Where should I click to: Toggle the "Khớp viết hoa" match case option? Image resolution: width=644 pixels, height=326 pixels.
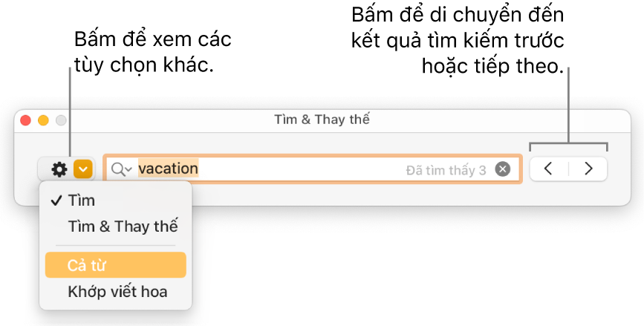117,292
